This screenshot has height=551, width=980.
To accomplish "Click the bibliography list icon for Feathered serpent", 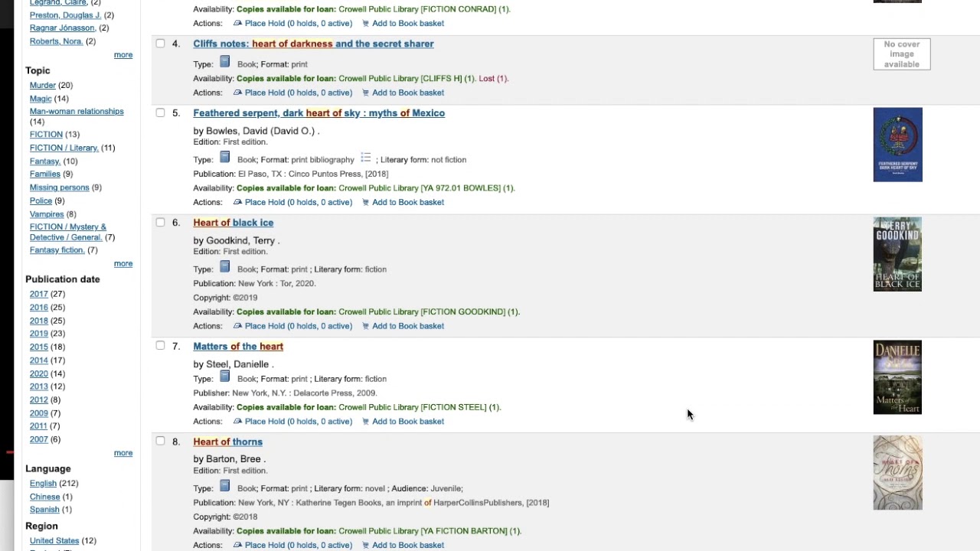I will point(366,158).
